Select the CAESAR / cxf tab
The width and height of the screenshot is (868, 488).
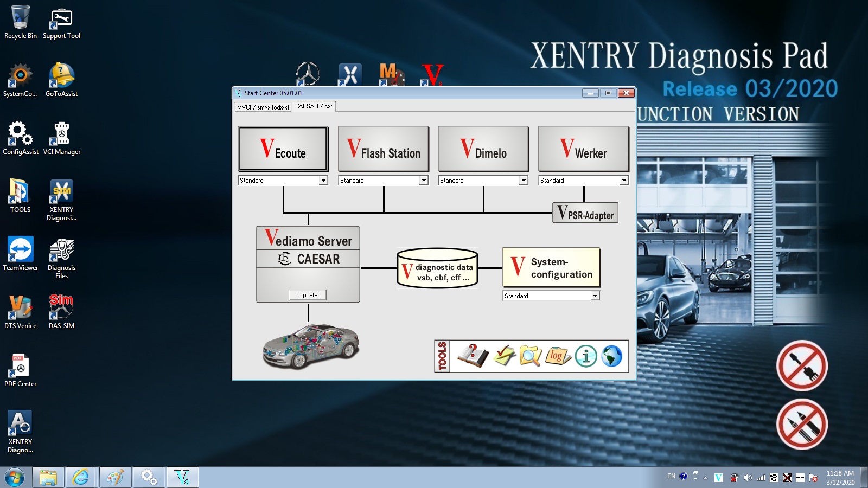click(x=314, y=106)
